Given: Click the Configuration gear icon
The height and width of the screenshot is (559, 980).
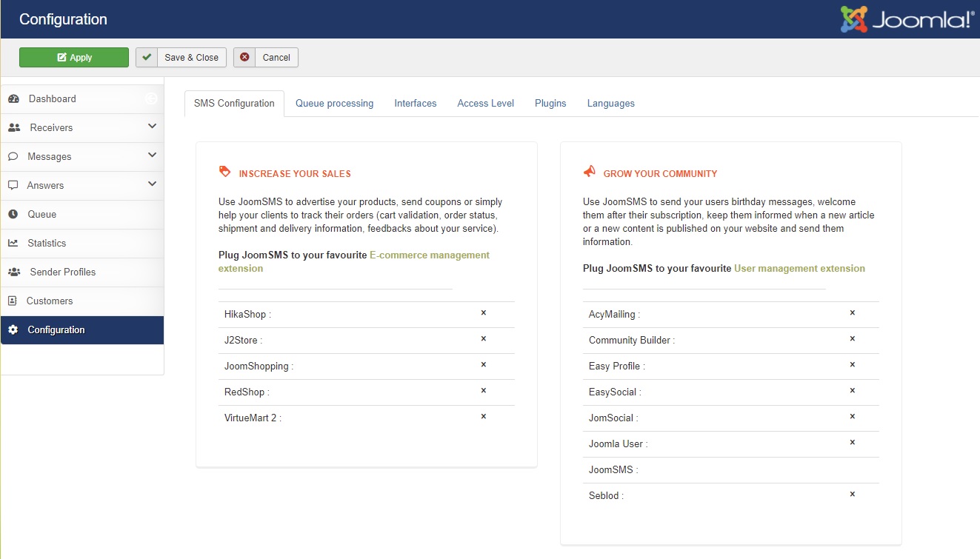Looking at the screenshot, I should (x=13, y=330).
